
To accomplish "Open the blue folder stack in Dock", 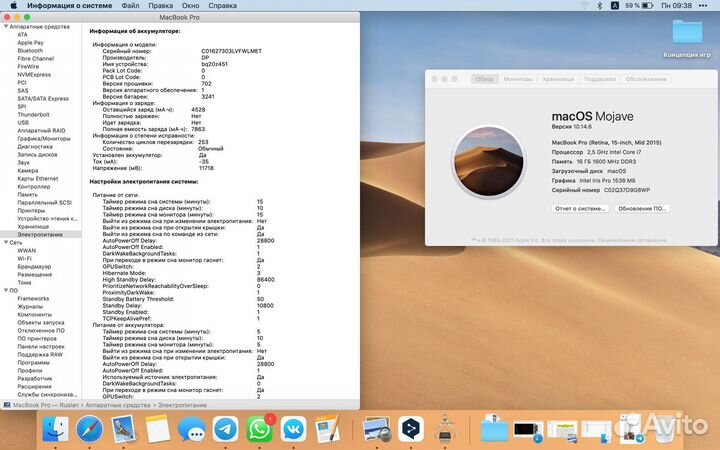I will [494, 428].
